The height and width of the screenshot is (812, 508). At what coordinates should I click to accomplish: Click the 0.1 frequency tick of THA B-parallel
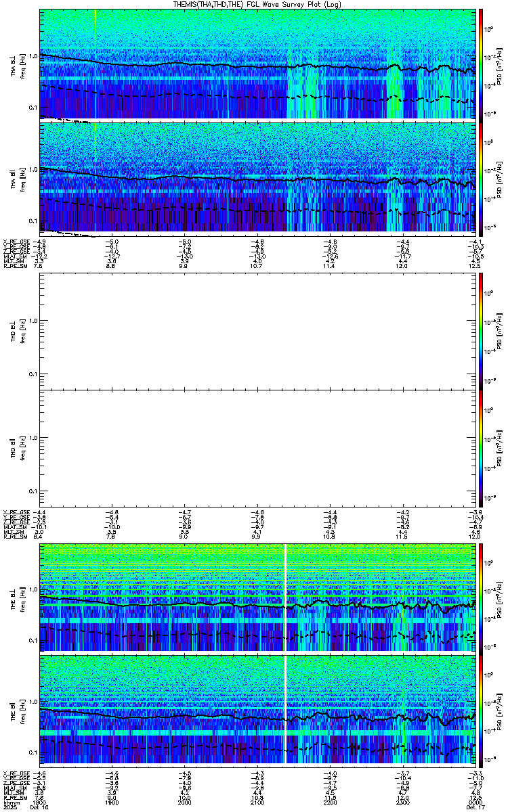tap(33, 221)
